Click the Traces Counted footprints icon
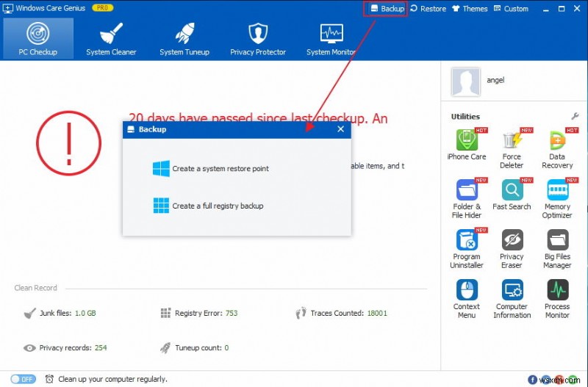 (x=301, y=313)
